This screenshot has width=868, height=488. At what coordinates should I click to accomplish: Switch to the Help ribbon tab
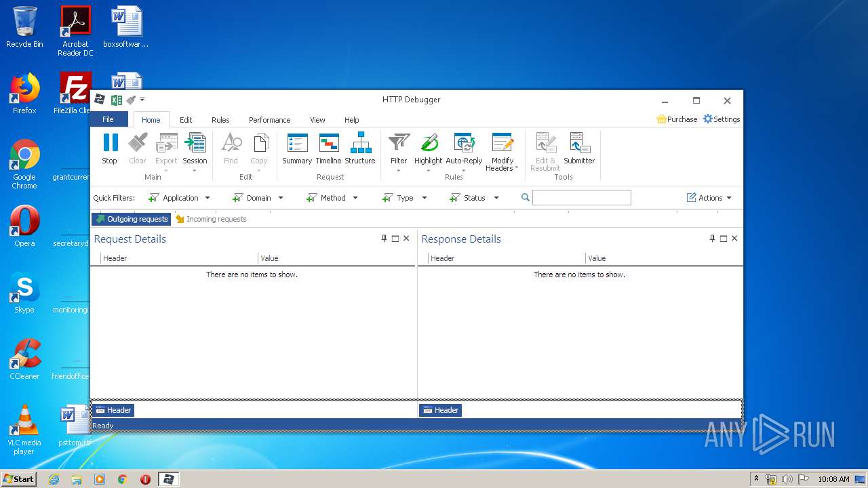(x=351, y=120)
